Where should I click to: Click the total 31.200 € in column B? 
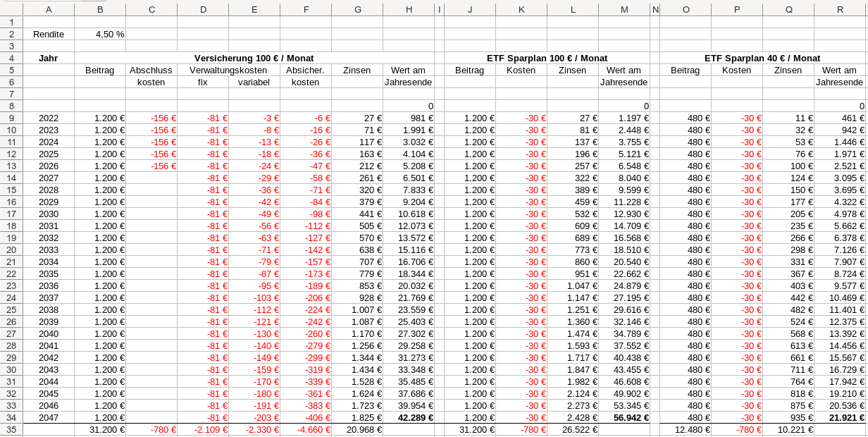(x=100, y=429)
